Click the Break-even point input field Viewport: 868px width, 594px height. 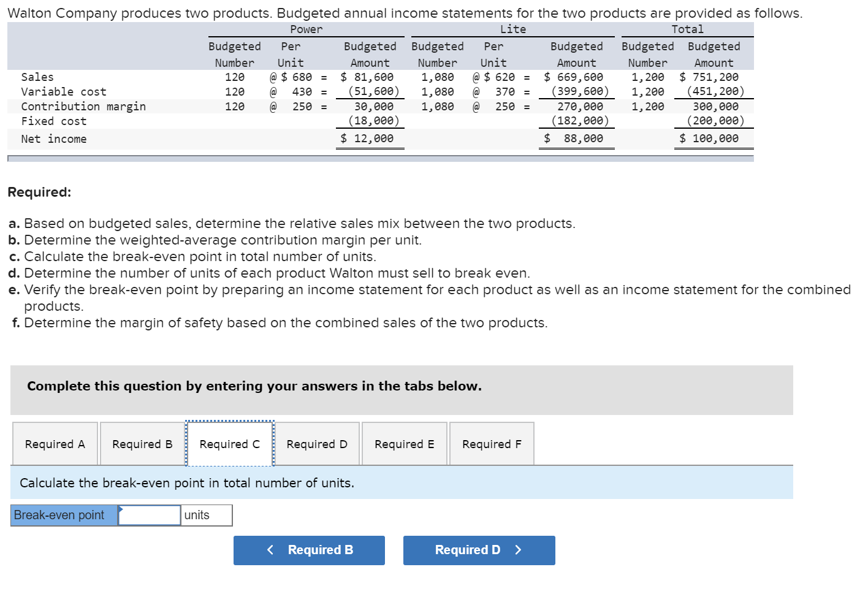click(x=150, y=516)
